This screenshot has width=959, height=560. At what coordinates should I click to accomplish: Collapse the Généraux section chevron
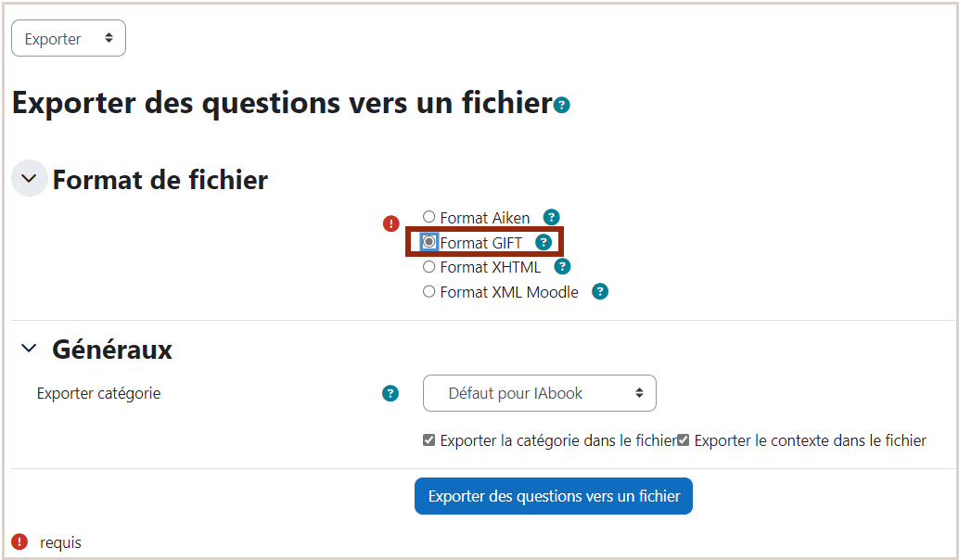point(29,349)
